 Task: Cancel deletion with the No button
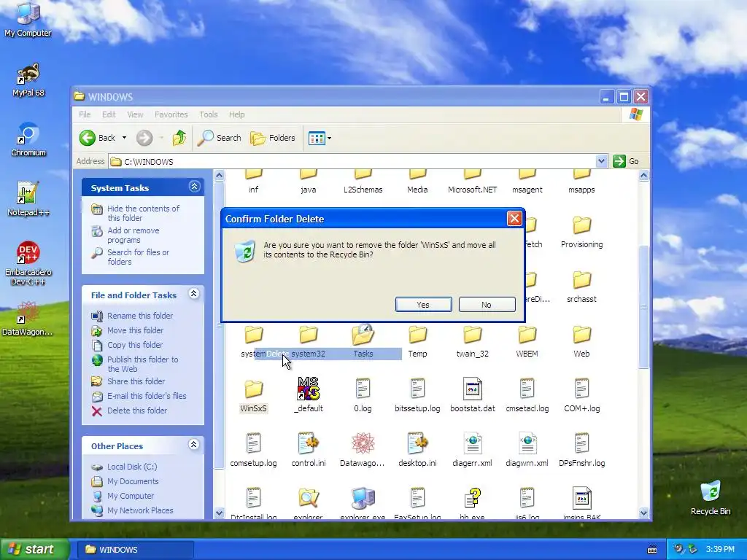[487, 305]
